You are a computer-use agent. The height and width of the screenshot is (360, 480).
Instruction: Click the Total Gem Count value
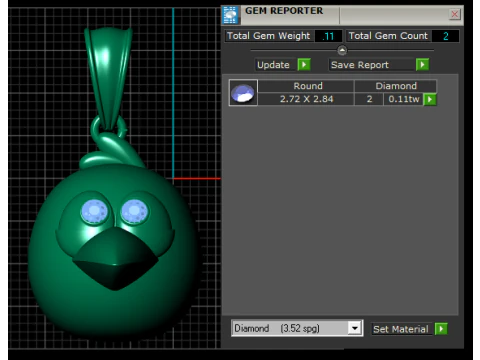click(x=445, y=36)
